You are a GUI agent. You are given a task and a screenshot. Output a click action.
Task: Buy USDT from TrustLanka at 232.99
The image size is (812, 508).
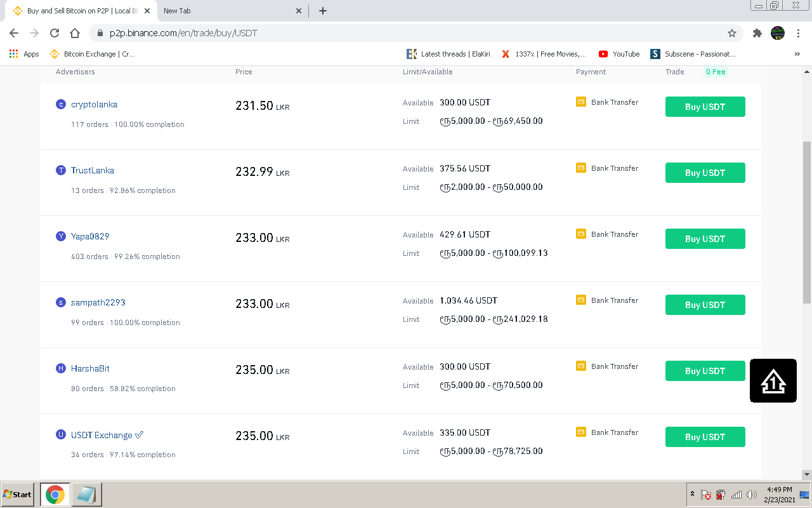click(x=705, y=173)
